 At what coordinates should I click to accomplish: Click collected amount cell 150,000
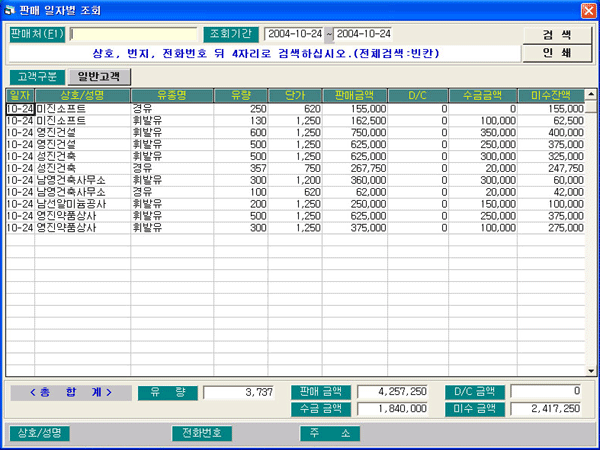click(x=483, y=204)
